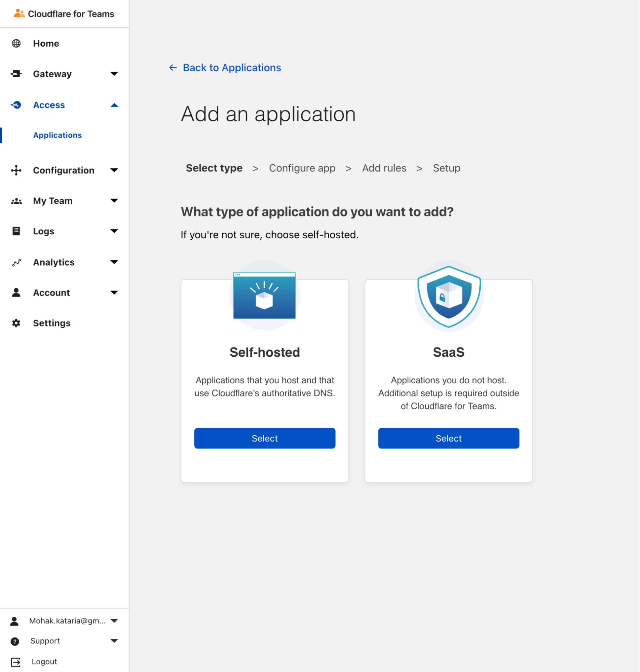Expand the Configuration dropdown arrow
Image resolution: width=640 pixels, height=672 pixels.
114,170
